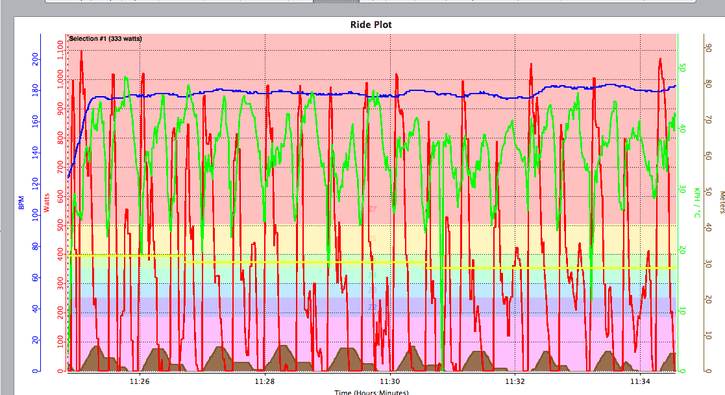Click the 11:34 time axis label
This screenshot has width=725, height=395.
pos(640,382)
